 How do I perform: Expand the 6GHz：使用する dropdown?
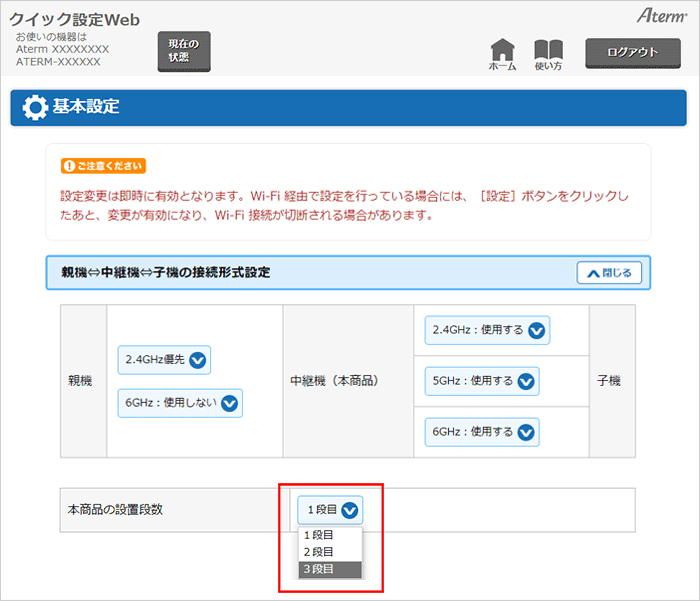(x=482, y=432)
